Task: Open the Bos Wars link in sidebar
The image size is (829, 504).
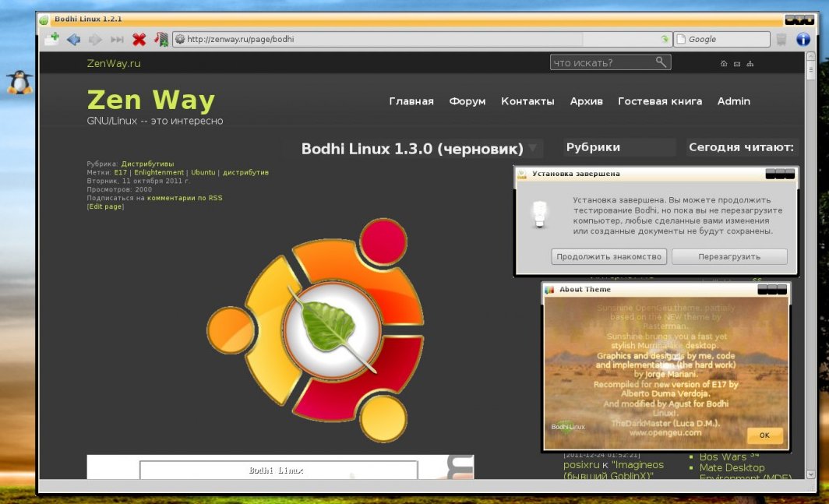Action: click(x=723, y=457)
